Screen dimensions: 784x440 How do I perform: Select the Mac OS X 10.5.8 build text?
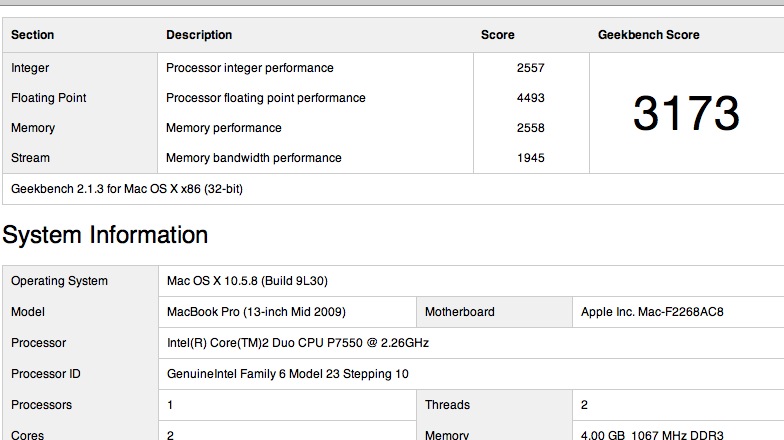coord(247,281)
